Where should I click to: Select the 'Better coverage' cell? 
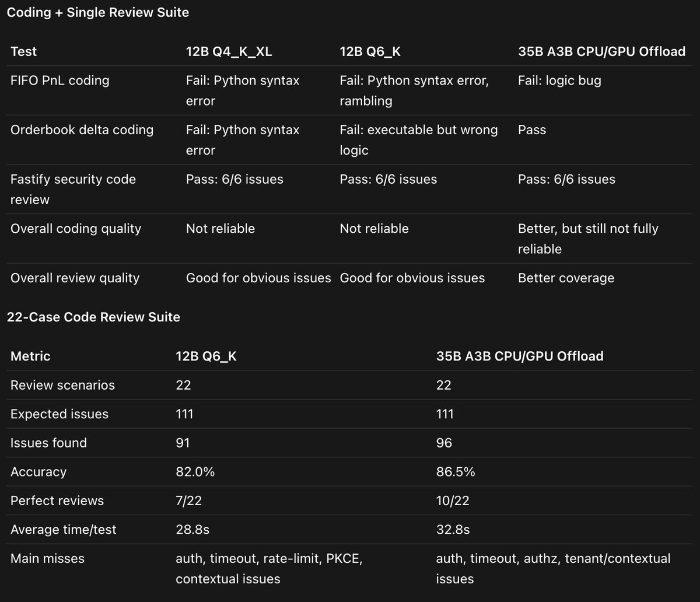[x=566, y=278]
